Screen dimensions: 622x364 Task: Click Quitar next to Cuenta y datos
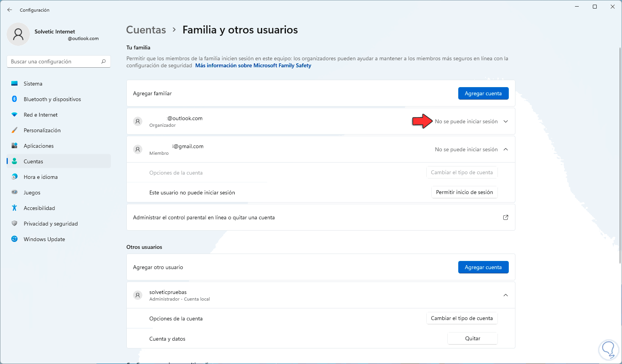point(473,338)
